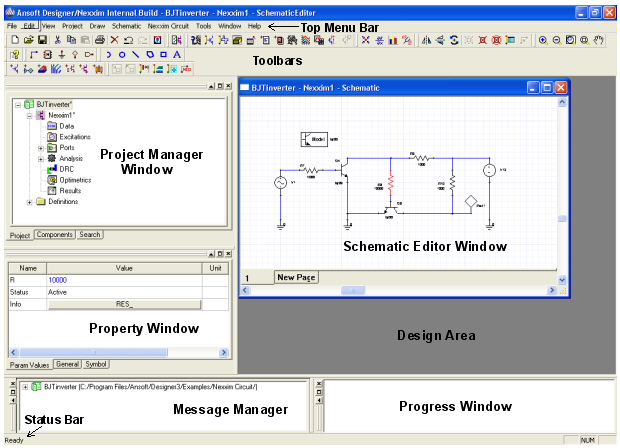Click the New file toolbar icon
The height and width of the screenshot is (448, 620).
click(x=14, y=39)
